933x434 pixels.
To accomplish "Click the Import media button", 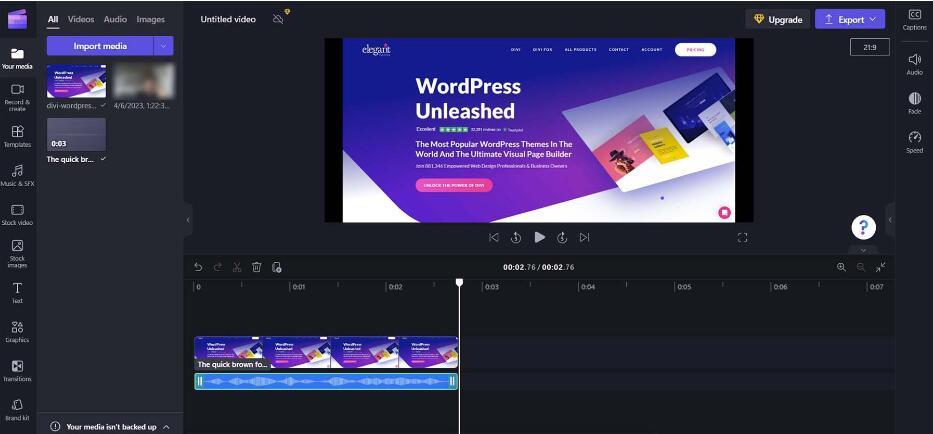I will click(x=100, y=46).
